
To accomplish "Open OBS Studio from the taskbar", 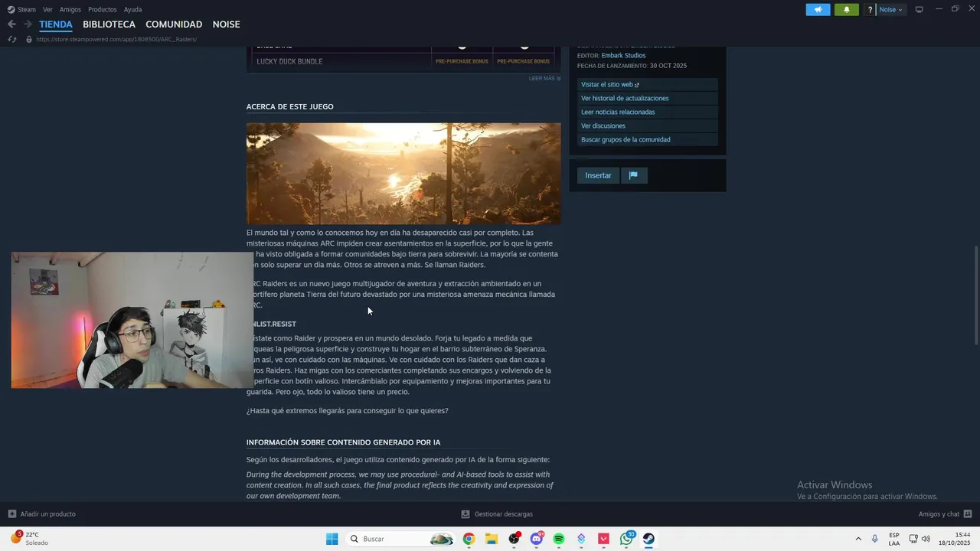I will click(x=514, y=539).
